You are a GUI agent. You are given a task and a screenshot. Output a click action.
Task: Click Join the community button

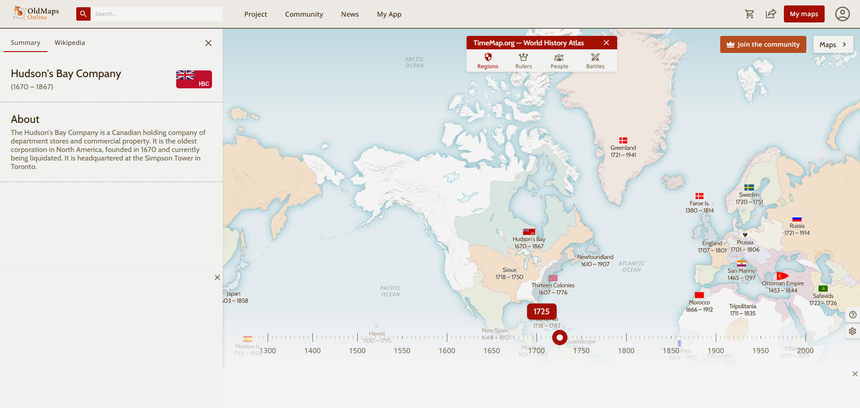(x=762, y=44)
